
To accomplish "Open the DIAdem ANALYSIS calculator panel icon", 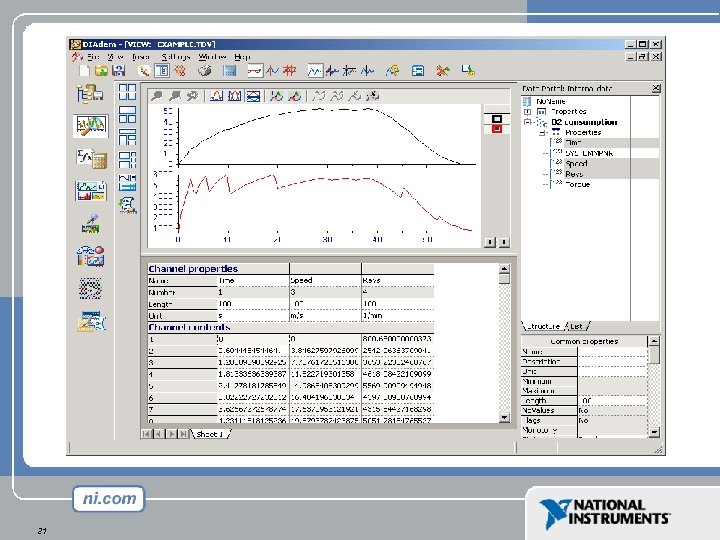I will point(91,158).
